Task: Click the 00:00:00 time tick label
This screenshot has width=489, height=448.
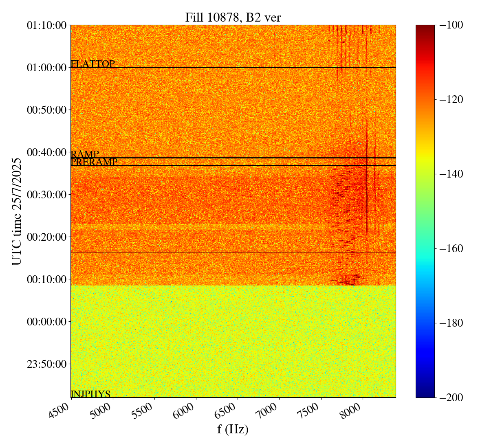Action: point(46,322)
